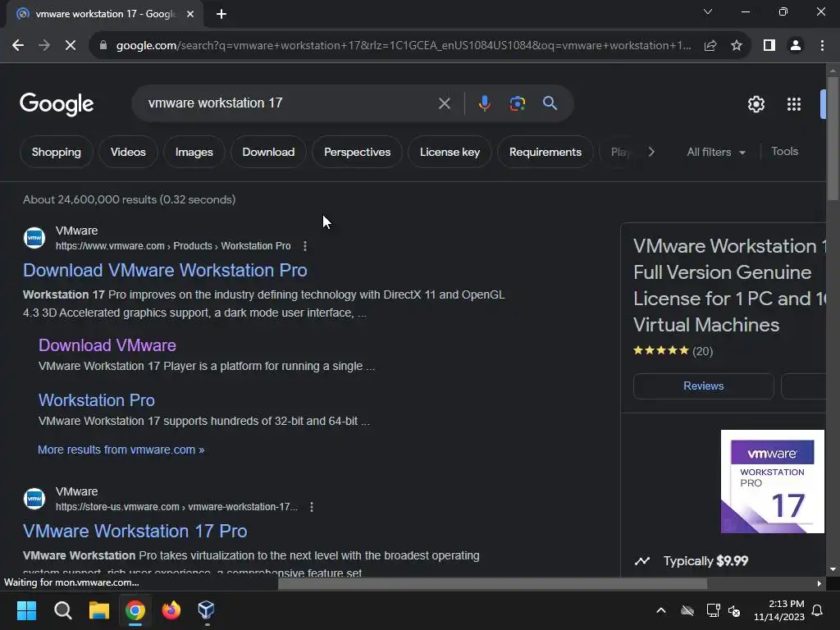
Task: Open Chrome side panel
Action: (769, 46)
